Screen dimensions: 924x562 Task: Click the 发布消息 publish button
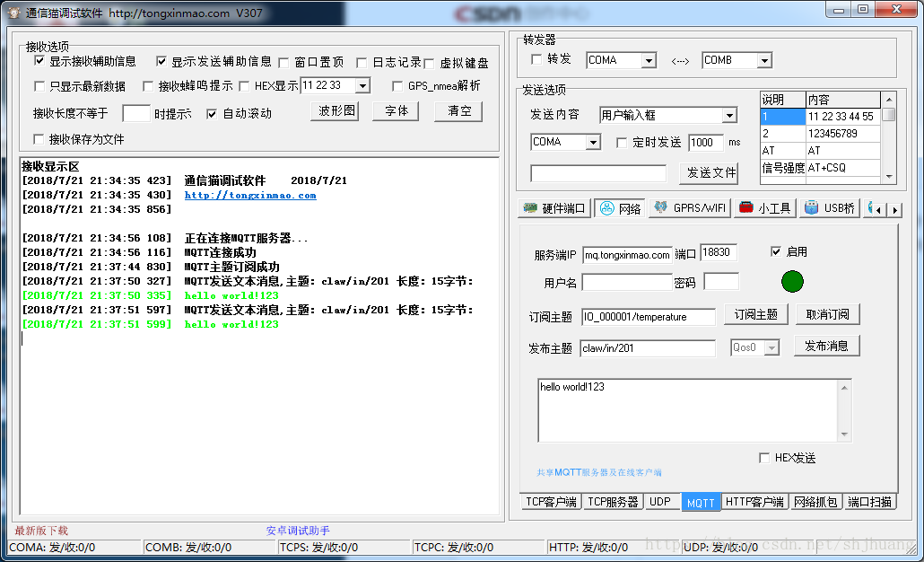click(827, 346)
